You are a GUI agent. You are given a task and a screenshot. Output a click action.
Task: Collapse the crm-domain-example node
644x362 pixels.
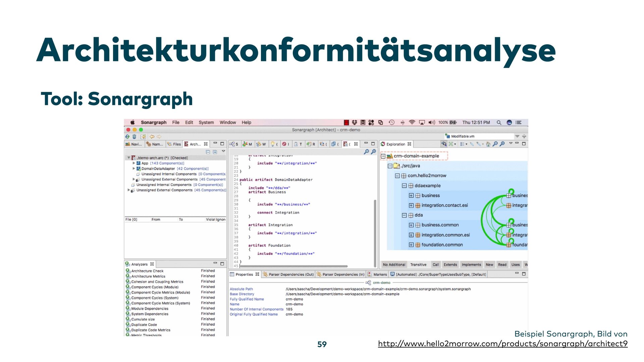383,156
